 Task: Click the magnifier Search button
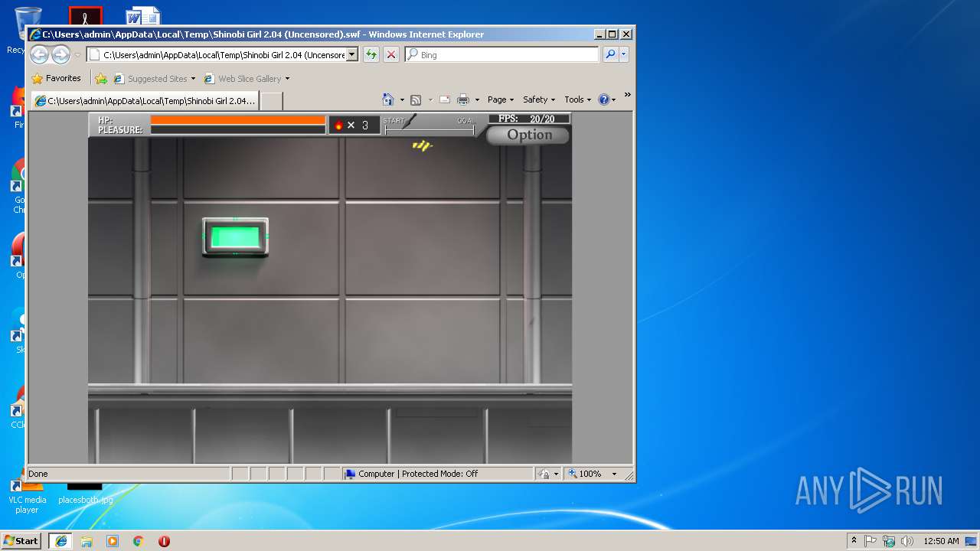610,54
